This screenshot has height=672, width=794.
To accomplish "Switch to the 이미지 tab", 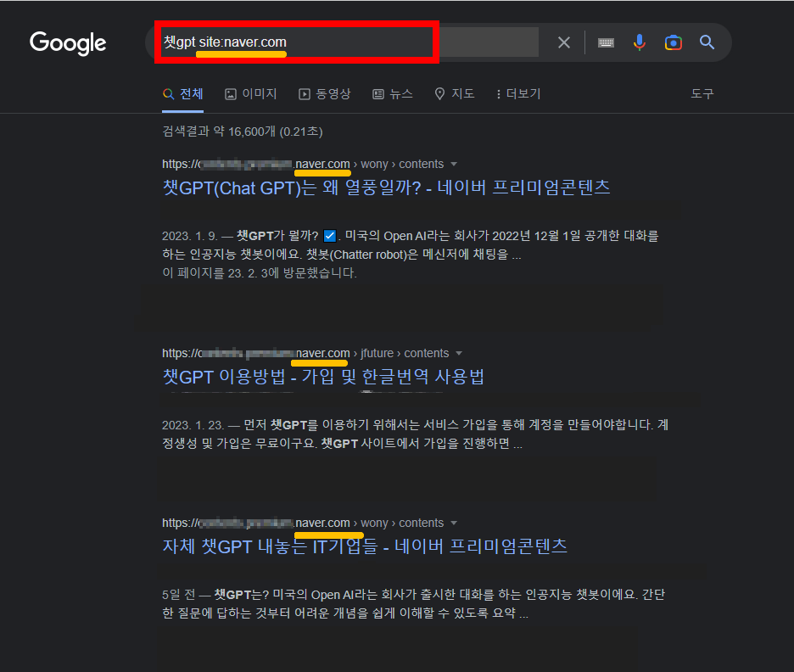I will pyautogui.click(x=250, y=93).
